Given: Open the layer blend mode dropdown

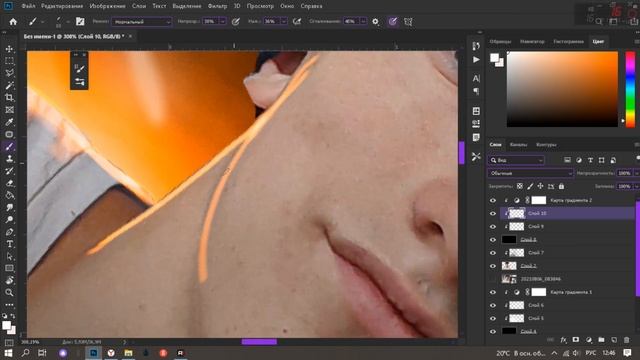Looking at the screenshot, I should [x=531, y=173].
